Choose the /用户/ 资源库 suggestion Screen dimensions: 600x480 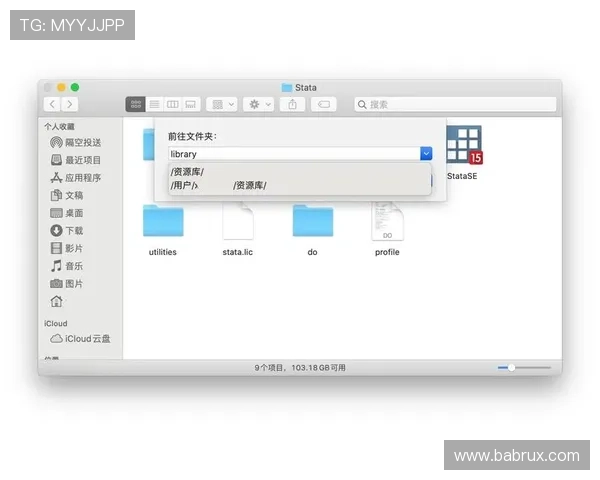click(300, 186)
